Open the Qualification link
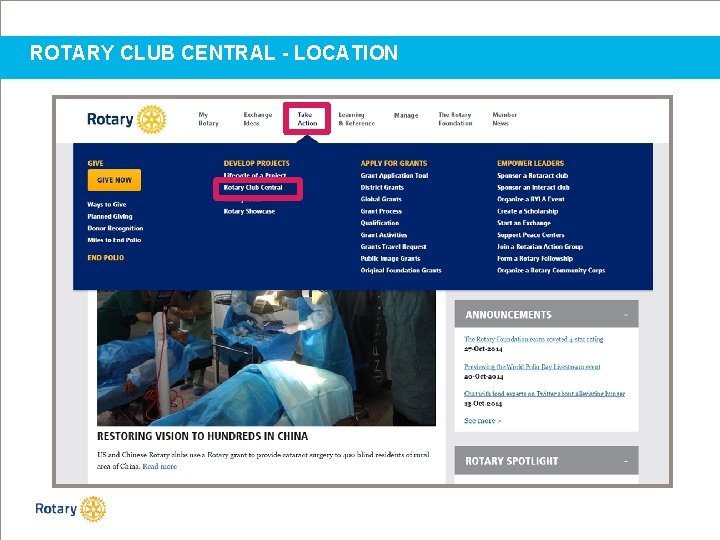 point(380,223)
